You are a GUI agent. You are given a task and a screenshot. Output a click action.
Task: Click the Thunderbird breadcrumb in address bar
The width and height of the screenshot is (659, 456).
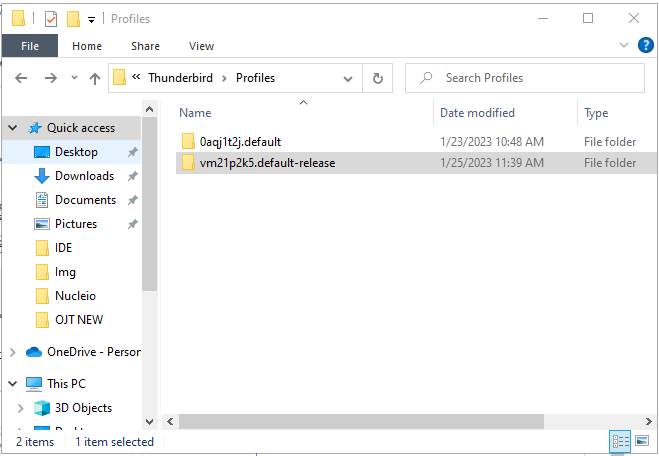coord(180,78)
